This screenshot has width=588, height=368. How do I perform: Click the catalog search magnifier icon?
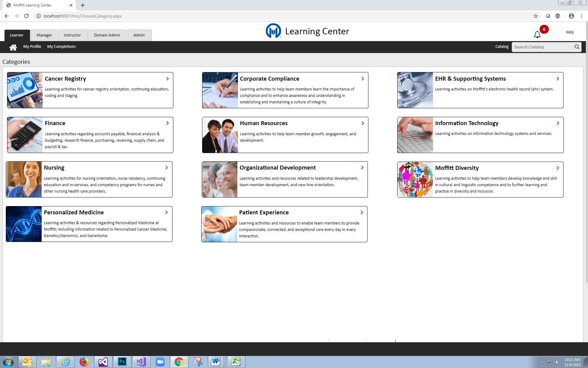(x=577, y=47)
